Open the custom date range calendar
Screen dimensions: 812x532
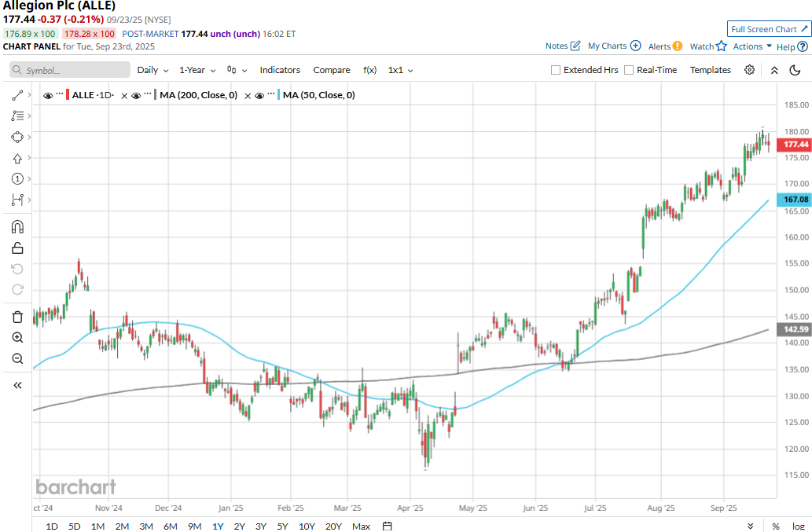click(x=387, y=526)
